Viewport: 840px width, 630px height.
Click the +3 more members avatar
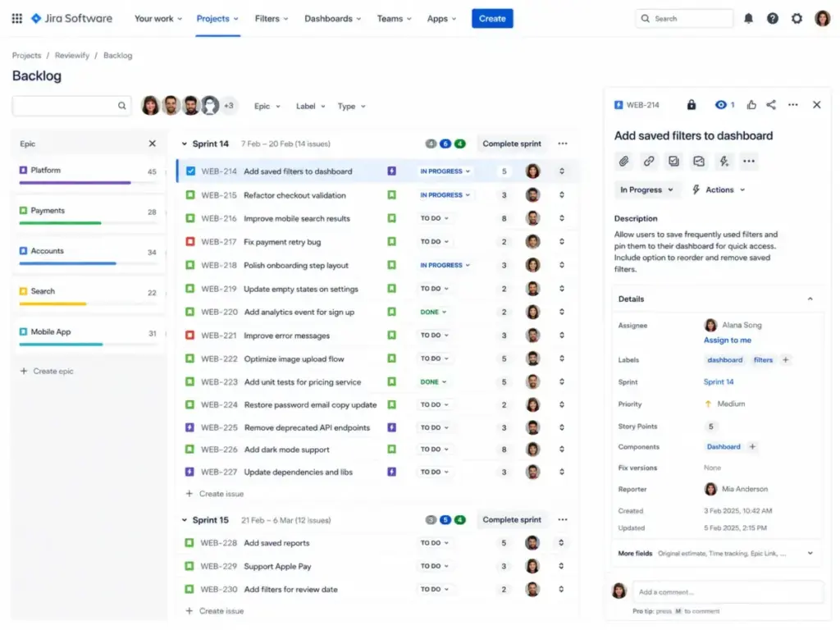click(229, 106)
